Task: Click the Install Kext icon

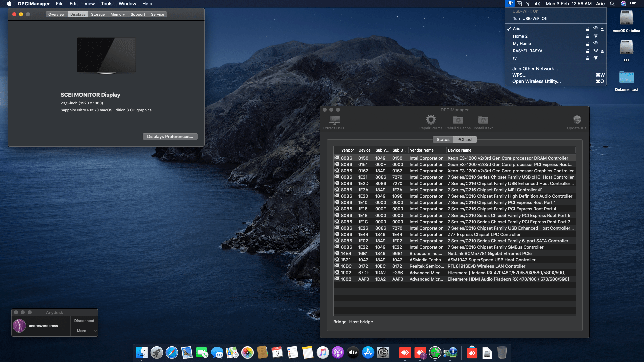Action: pyautogui.click(x=483, y=120)
